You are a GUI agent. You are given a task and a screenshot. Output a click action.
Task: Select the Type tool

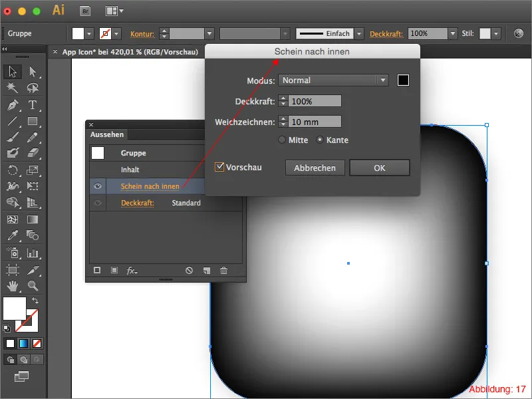click(x=33, y=105)
